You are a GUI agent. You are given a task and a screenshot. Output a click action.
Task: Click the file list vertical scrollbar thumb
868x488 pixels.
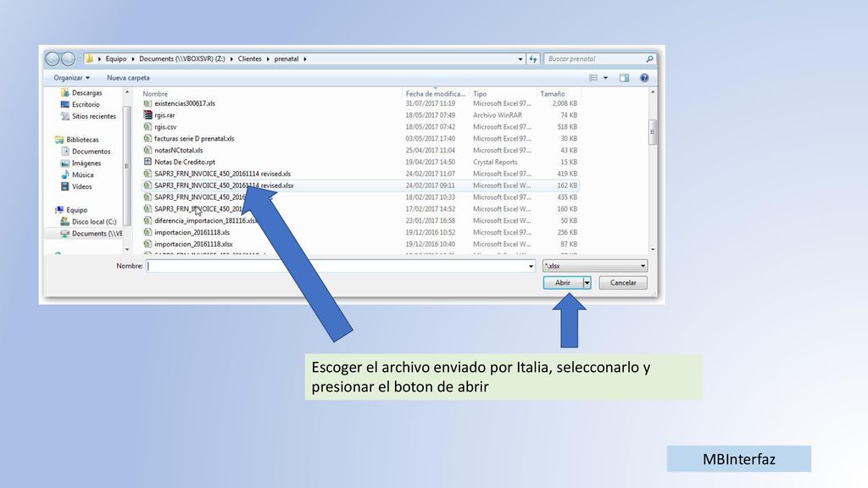652,132
